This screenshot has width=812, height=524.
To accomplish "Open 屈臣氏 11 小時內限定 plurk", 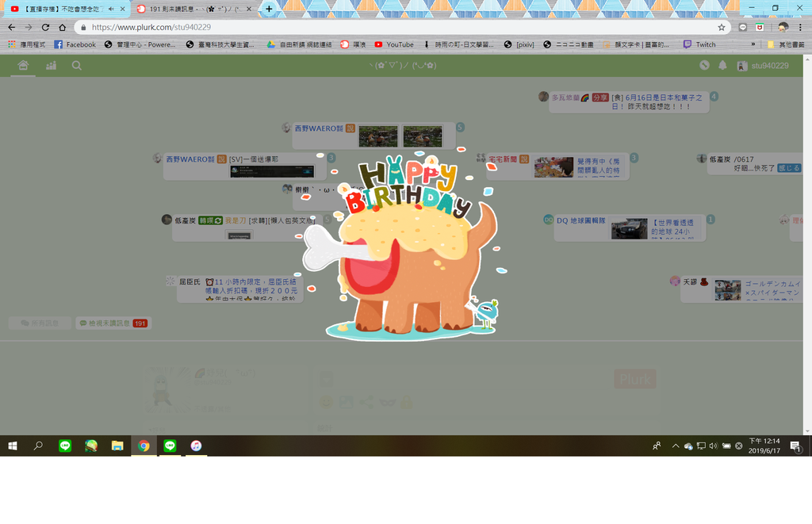I will pyautogui.click(x=239, y=289).
